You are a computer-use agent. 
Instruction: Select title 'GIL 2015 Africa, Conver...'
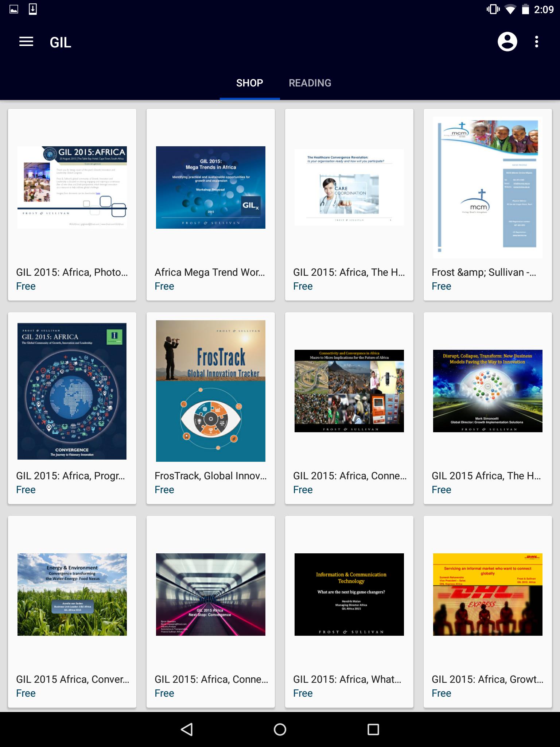[73, 680]
